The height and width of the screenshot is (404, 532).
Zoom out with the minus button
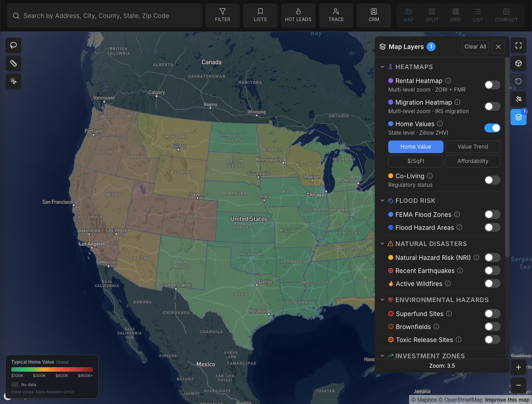pos(519,385)
